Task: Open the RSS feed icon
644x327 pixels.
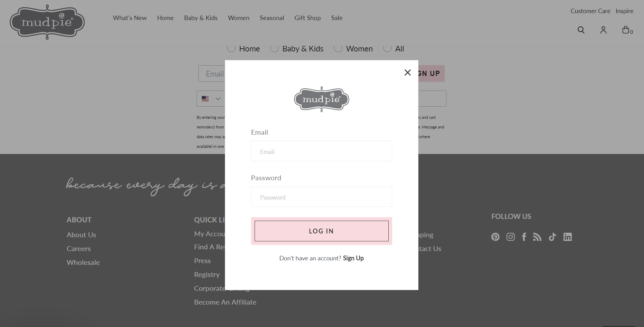Action: [537, 237]
